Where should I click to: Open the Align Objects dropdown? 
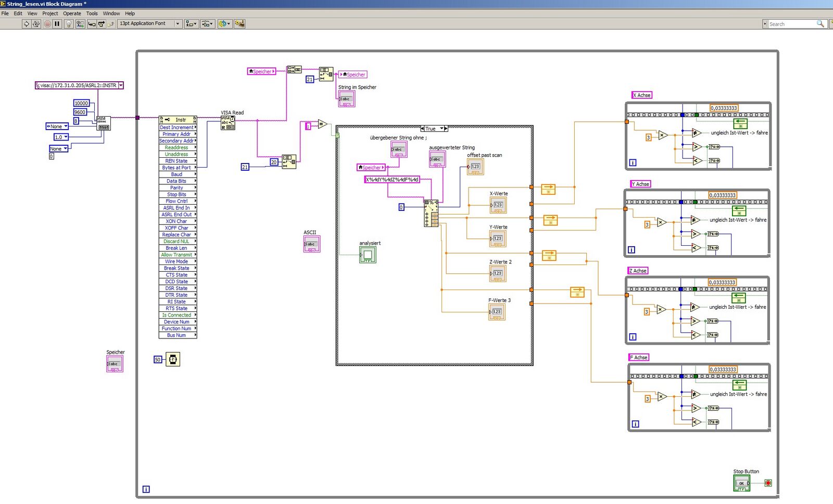click(x=191, y=24)
